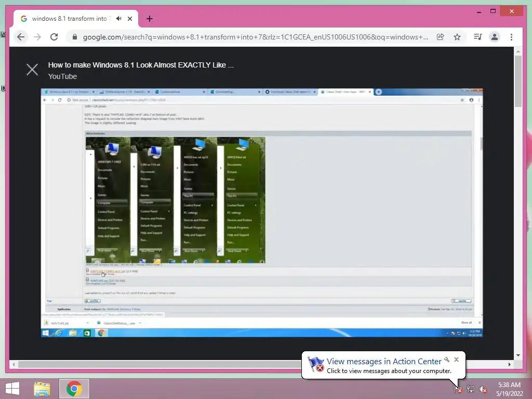Close the Action Center notification balloon
This screenshot has width=532, height=399.
coord(456,360)
